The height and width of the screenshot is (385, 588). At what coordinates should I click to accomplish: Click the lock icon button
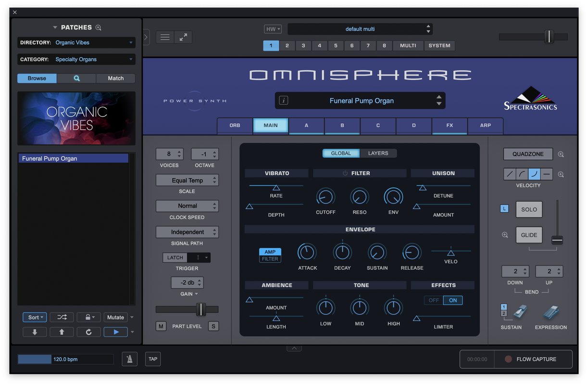(x=89, y=317)
